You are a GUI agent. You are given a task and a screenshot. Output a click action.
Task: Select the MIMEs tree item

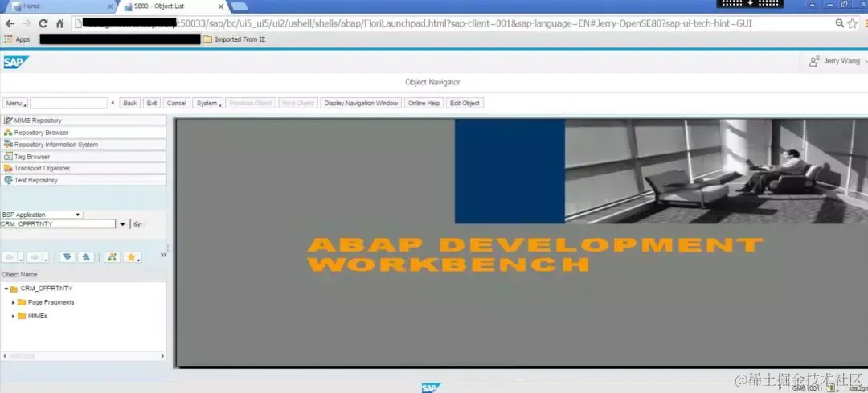(x=38, y=316)
